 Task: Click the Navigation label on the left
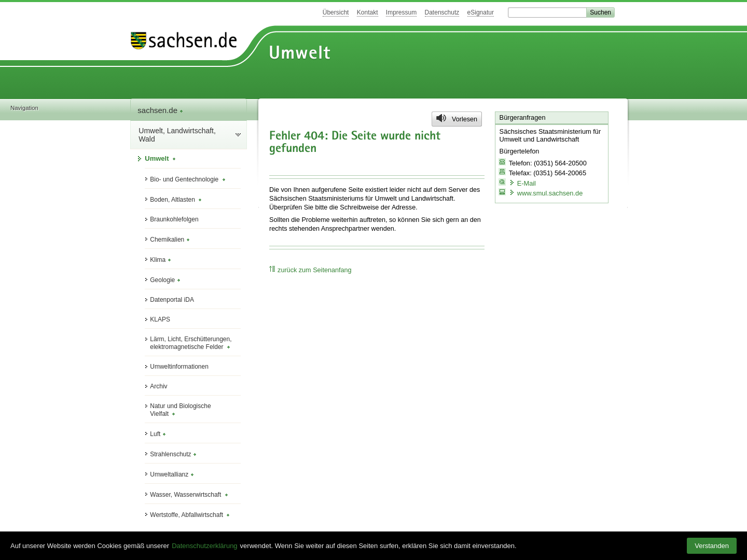click(24, 108)
